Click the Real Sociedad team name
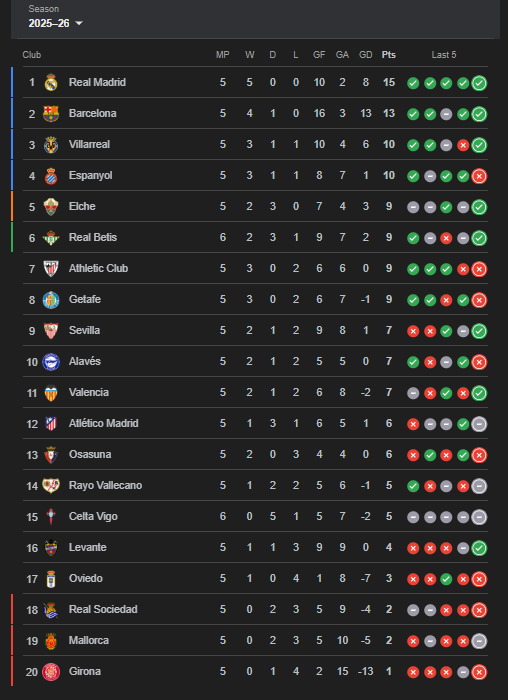The image size is (508, 700). tap(103, 609)
